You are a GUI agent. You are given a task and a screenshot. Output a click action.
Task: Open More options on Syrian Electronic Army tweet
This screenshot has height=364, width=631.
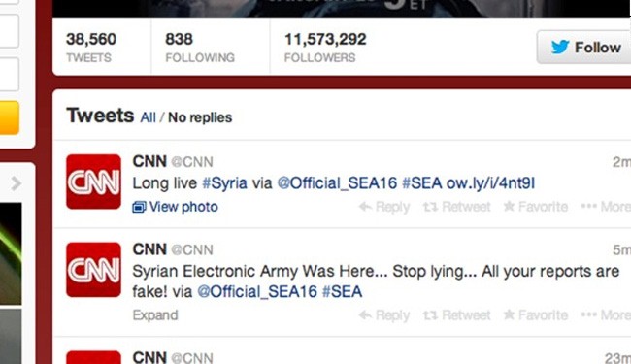606,315
